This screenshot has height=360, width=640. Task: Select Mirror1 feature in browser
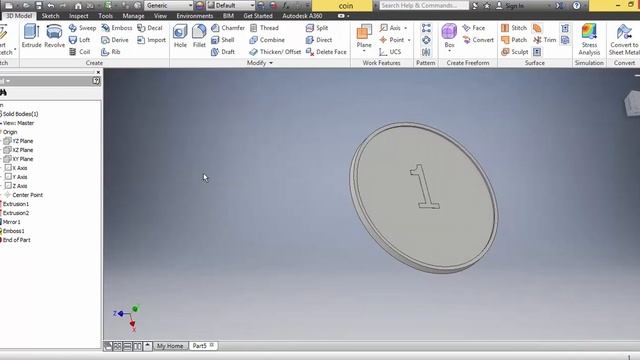pos(11,222)
